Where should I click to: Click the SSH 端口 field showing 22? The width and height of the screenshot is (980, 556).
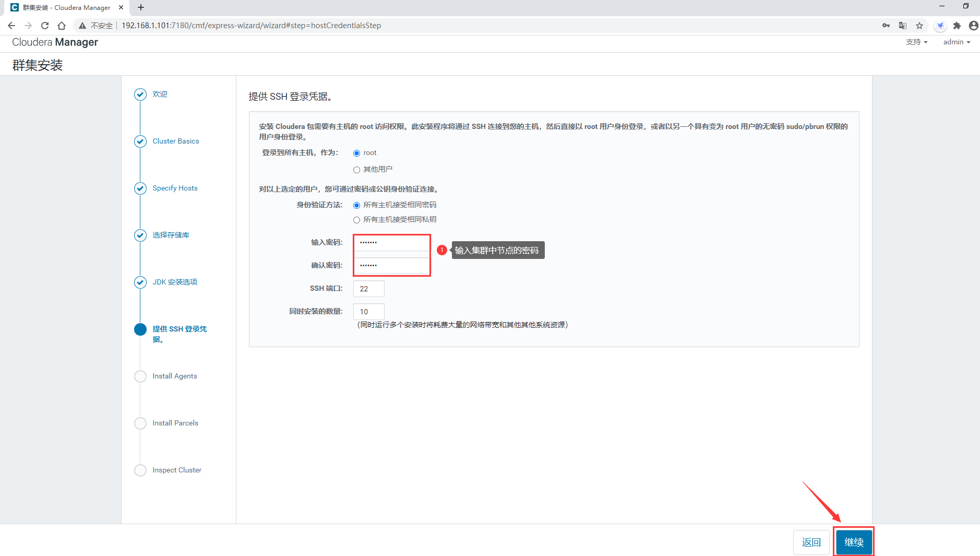click(x=369, y=289)
